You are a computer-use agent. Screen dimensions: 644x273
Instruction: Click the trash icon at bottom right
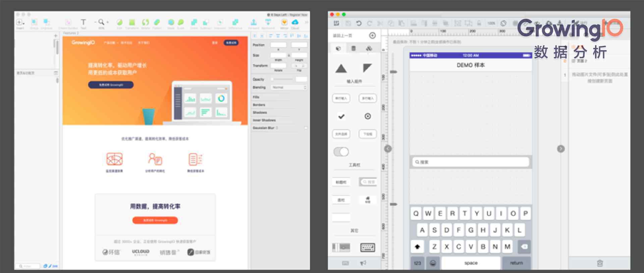click(600, 263)
